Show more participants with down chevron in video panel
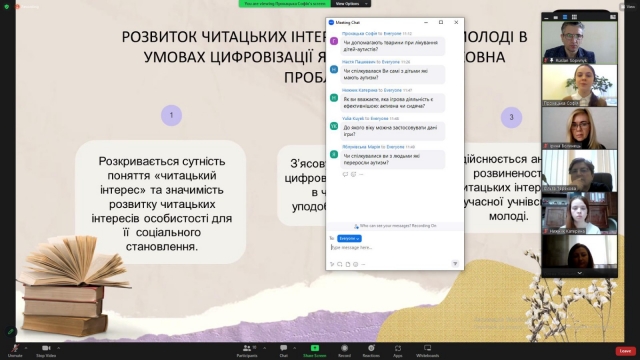The height and width of the screenshot is (360, 640). [580, 273]
